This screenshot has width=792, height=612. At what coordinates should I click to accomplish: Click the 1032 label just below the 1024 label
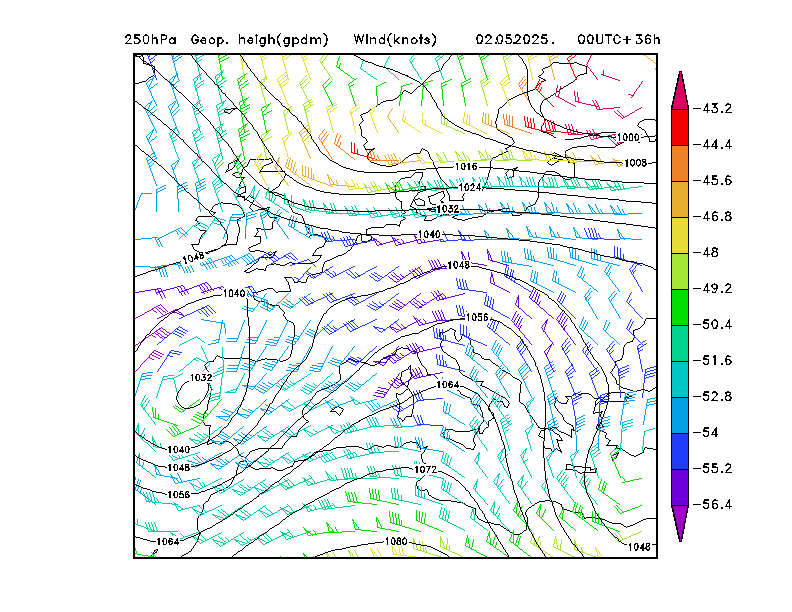pos(448,209)
